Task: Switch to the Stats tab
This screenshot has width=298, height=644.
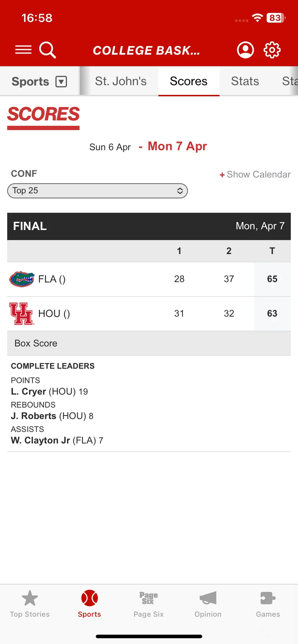Action: click(x=245, y=81)
